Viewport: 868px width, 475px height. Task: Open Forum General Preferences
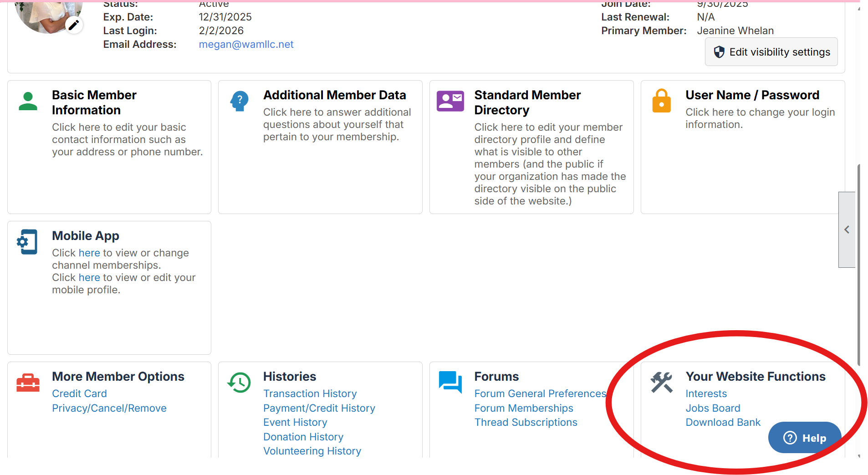pyautogui.click(x=540, y=393)
